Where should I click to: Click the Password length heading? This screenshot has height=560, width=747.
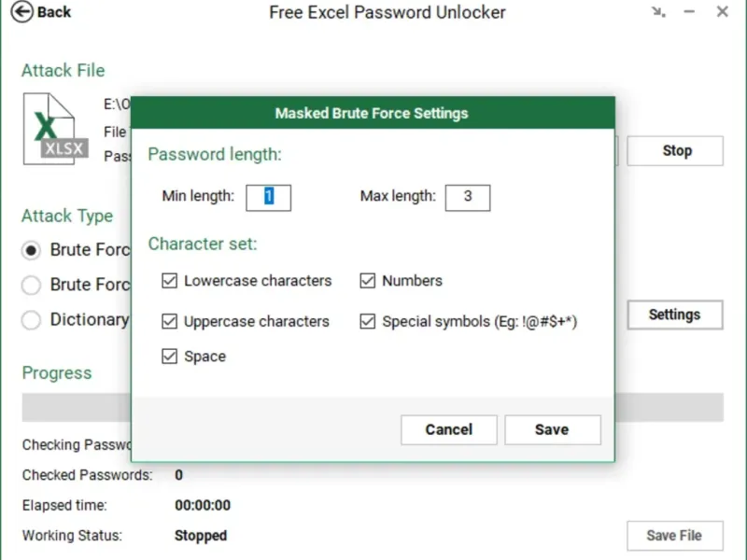point(215,154)
